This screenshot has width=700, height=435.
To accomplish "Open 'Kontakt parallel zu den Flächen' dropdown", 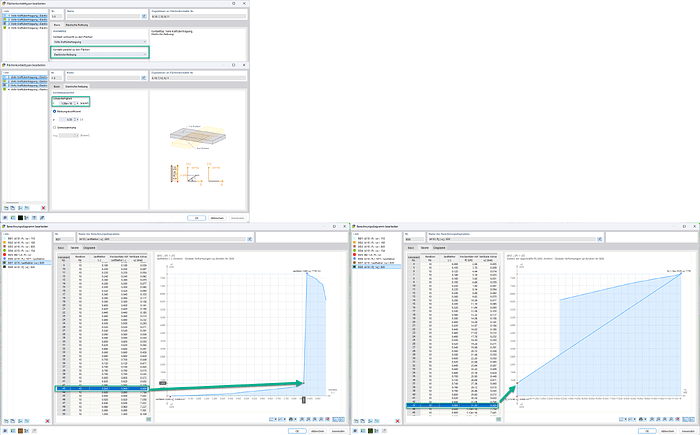I will pyautogui.click(x=100, y=54).
